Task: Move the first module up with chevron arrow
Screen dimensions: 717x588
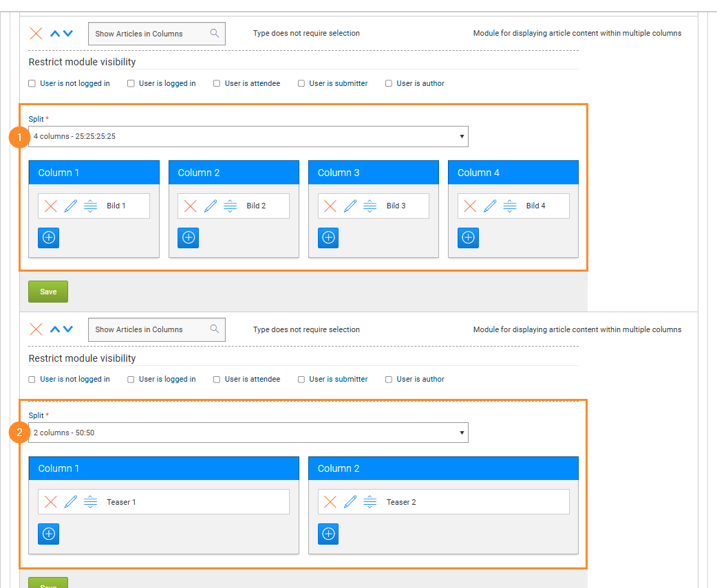Action: tap(55, 33)
